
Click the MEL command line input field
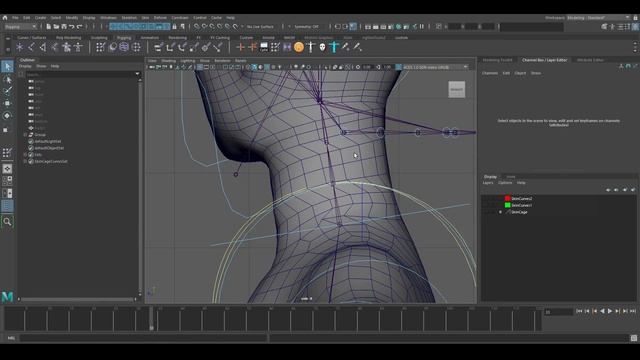tap(144, 338)
